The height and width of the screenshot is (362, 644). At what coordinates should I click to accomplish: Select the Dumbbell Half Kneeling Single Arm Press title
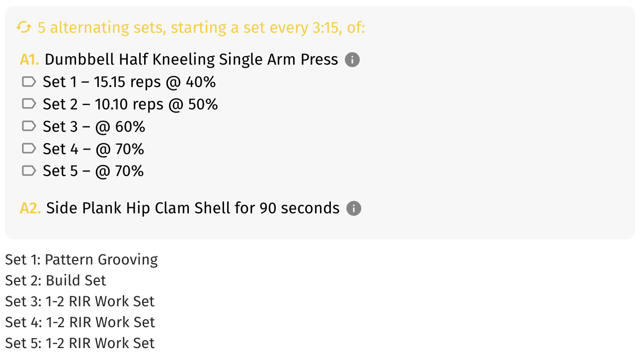[191, 60]
